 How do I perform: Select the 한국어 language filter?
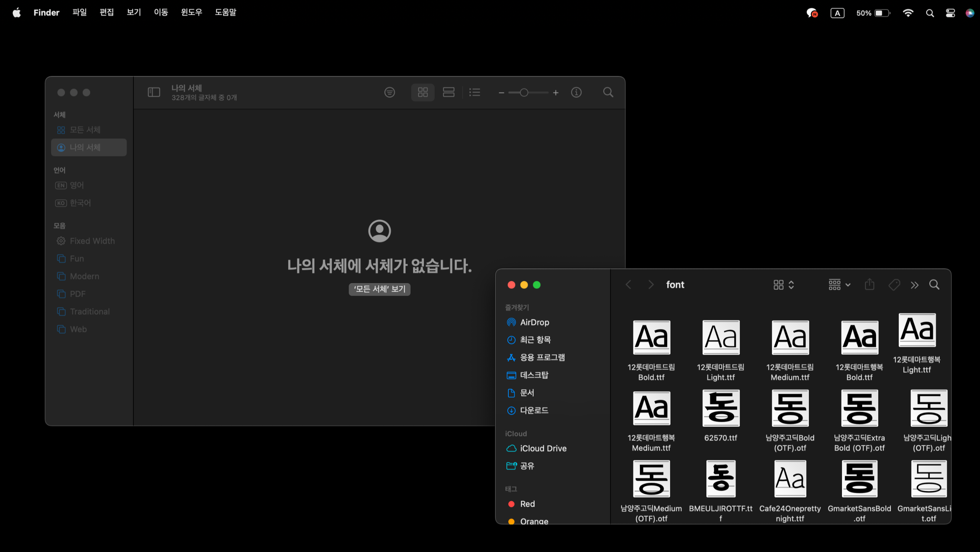coord(89,203)
